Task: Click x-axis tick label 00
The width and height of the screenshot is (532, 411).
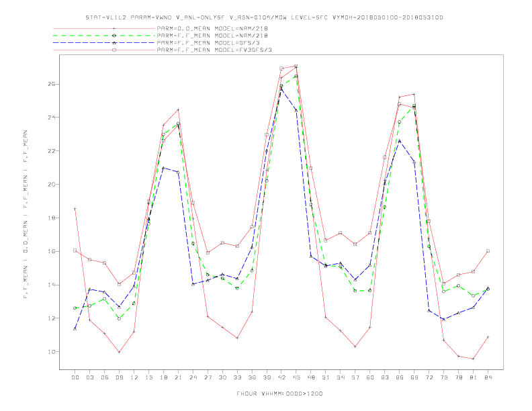Action: (75, 377)
